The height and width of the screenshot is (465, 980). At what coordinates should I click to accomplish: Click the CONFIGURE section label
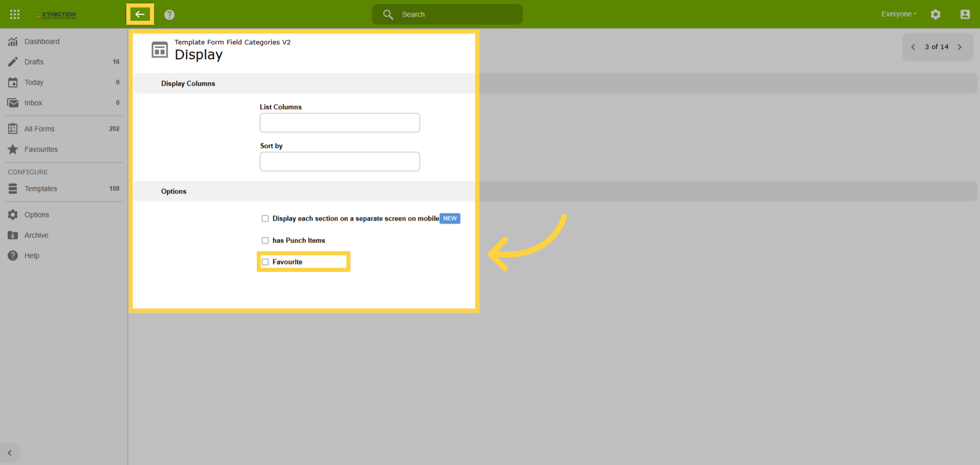click(28, 172)
